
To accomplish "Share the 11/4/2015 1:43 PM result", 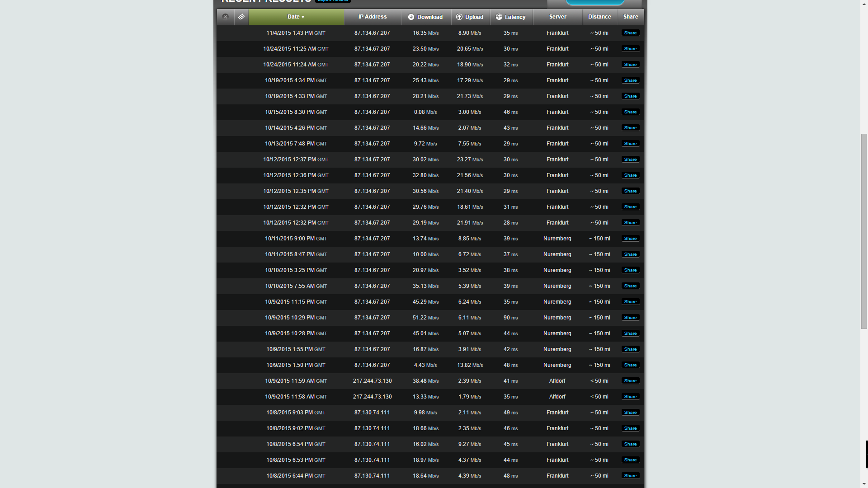I will coord(630,33).
